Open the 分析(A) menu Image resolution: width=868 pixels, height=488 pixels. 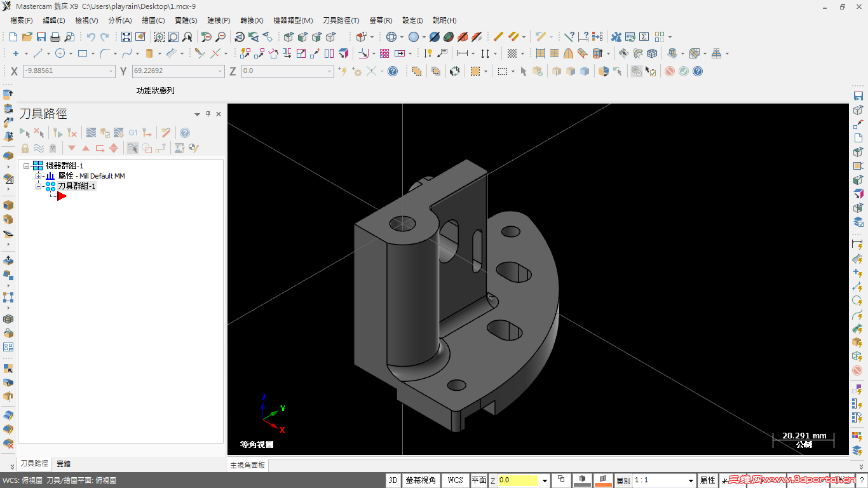click(120, 20)
